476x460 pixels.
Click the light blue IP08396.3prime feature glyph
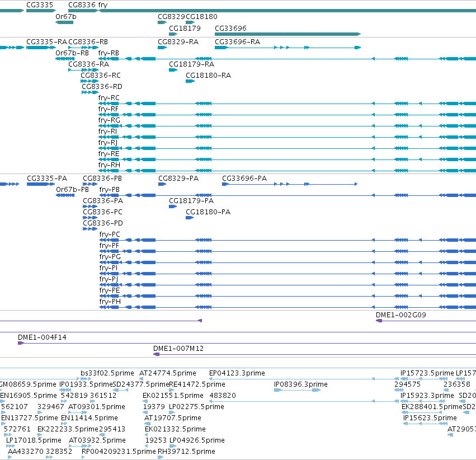[297, 390]
